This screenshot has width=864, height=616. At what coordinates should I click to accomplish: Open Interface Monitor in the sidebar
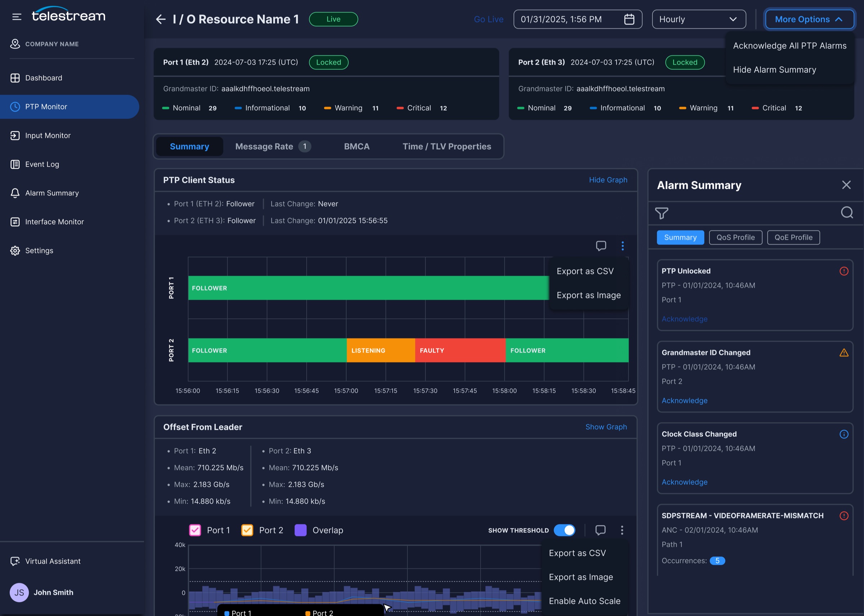69,222
